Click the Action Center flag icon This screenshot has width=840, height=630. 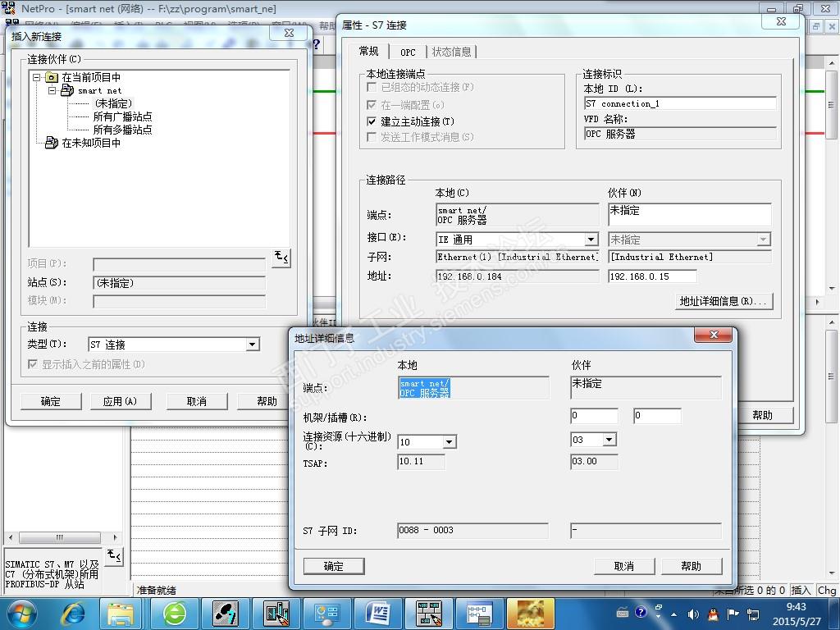[733, 614]
